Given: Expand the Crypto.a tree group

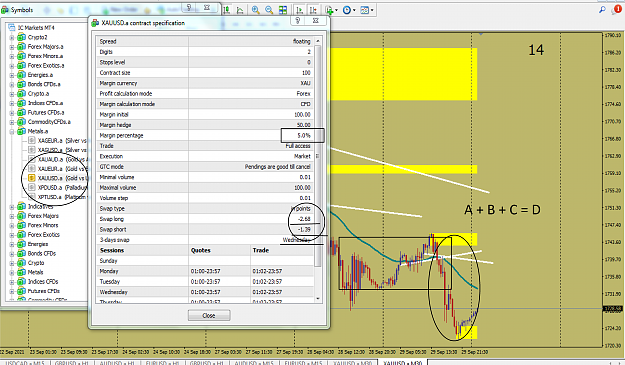Looking at the screenshot, I should pos(12,94).
